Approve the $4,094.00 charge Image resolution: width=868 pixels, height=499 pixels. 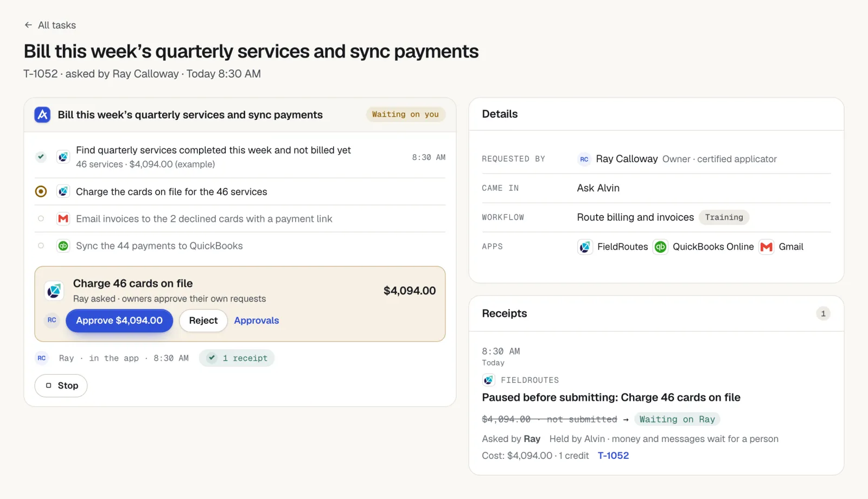(119, 321)
